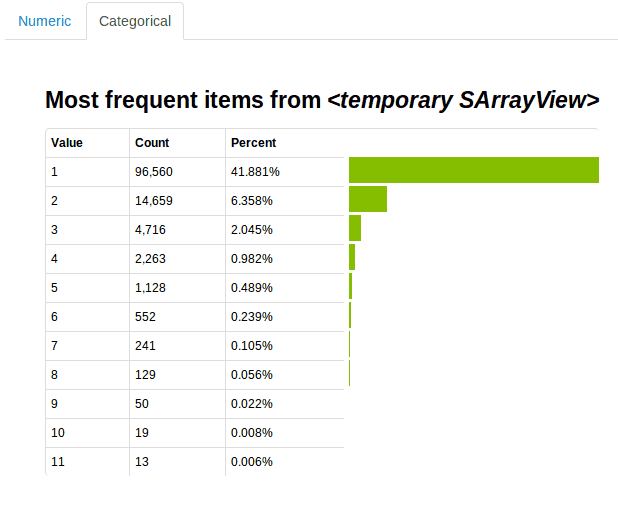Select the count cell 4,716
618x521 pixels.
[x=151, y=230]
